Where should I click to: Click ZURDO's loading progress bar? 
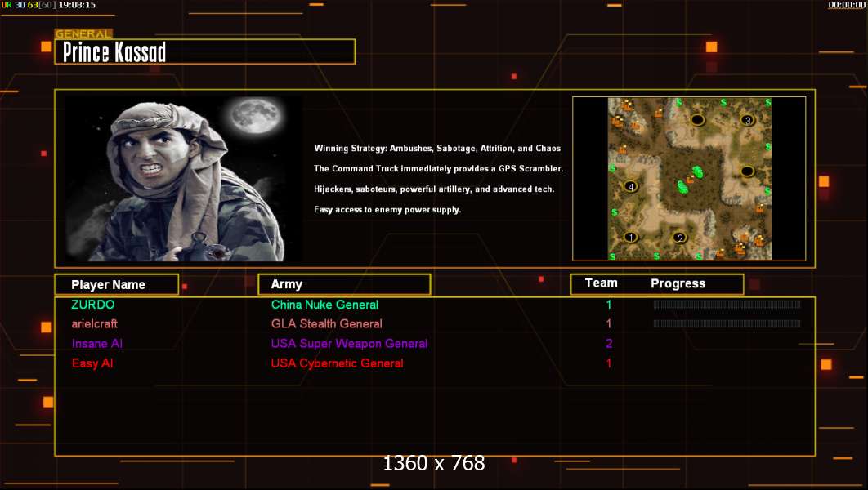[727, 304]
